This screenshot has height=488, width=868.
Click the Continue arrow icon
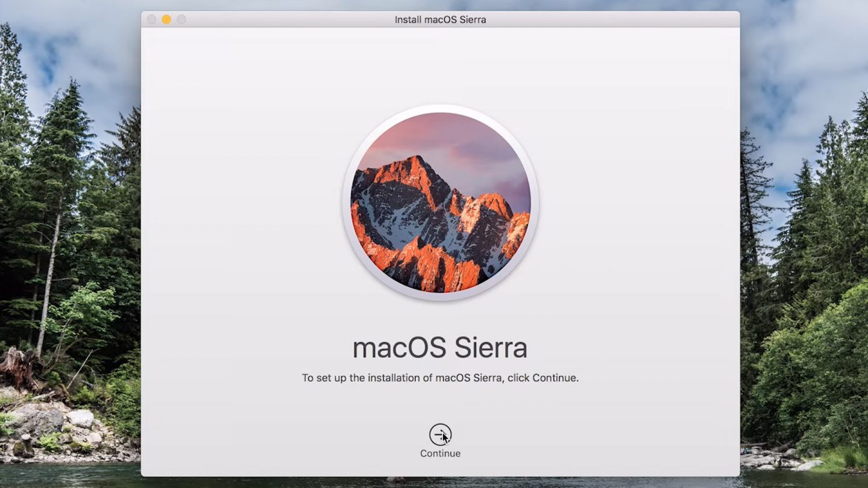(x=440, y=434)
